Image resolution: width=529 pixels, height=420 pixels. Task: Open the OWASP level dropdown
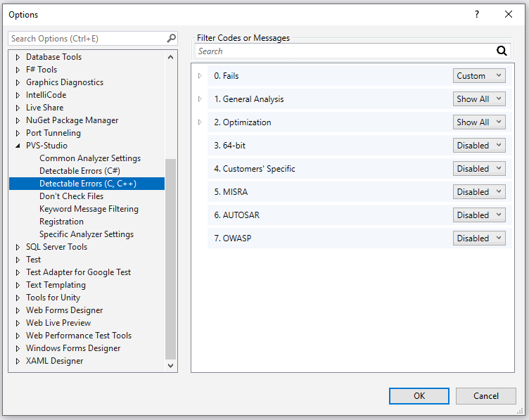[479, 238]
